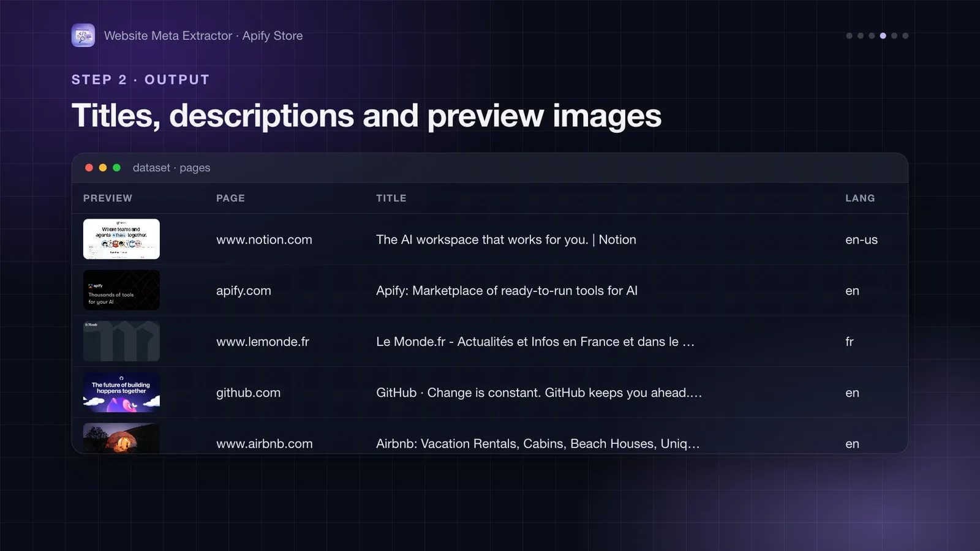Image resolution: width=980 pixels, height=551 pixels.
Task: Select the Le Monde.fr Actualités title cell
Action: tap(535, 342)
